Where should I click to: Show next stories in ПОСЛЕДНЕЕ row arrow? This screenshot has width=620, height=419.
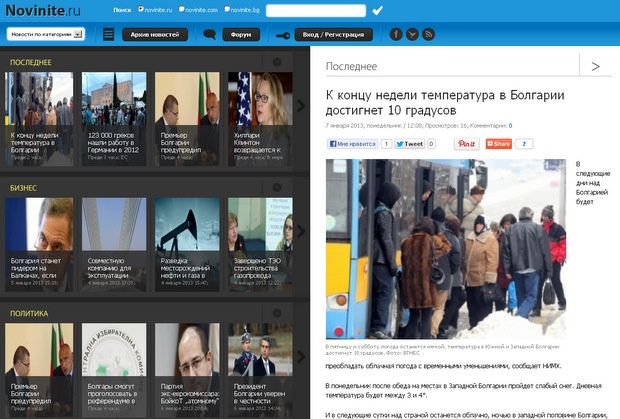(x=301, y=106)
